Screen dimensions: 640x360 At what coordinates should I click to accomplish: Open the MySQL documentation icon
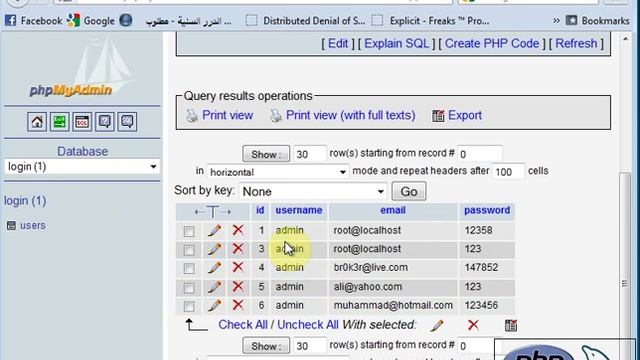[127, 122]
